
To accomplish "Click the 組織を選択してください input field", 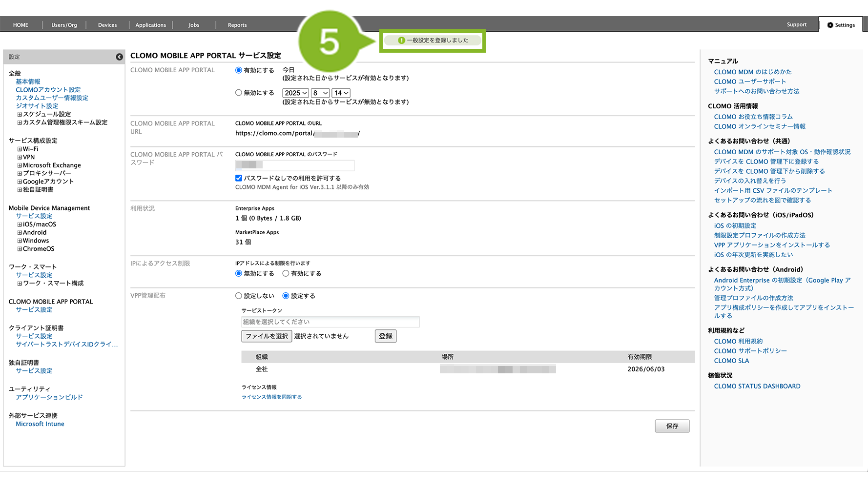I will [330, 322].
